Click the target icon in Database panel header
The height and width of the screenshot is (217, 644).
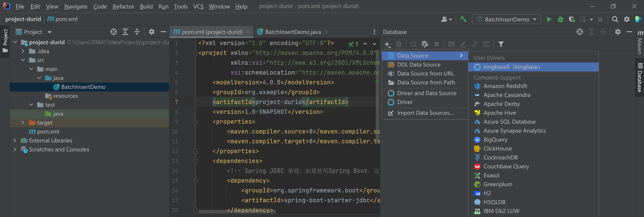tap(580, 32)
